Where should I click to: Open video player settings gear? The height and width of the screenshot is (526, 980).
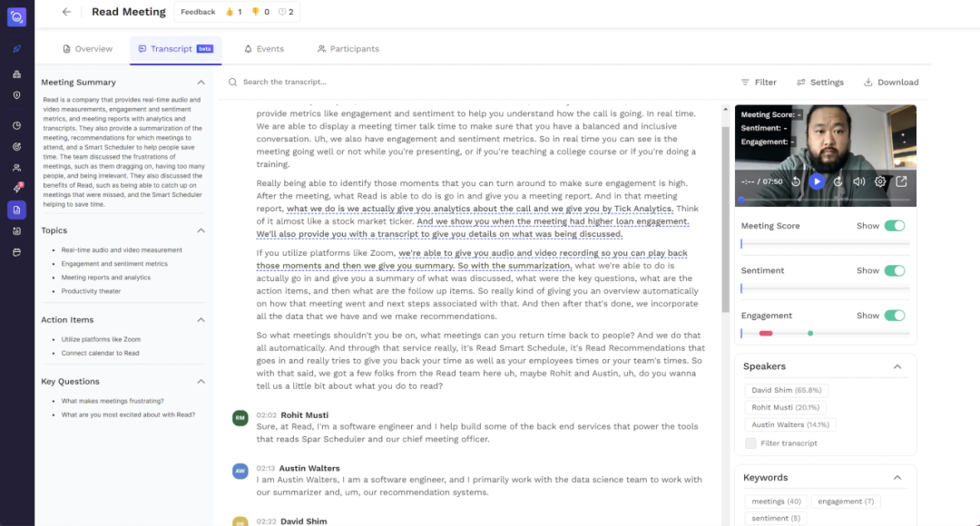880,181
